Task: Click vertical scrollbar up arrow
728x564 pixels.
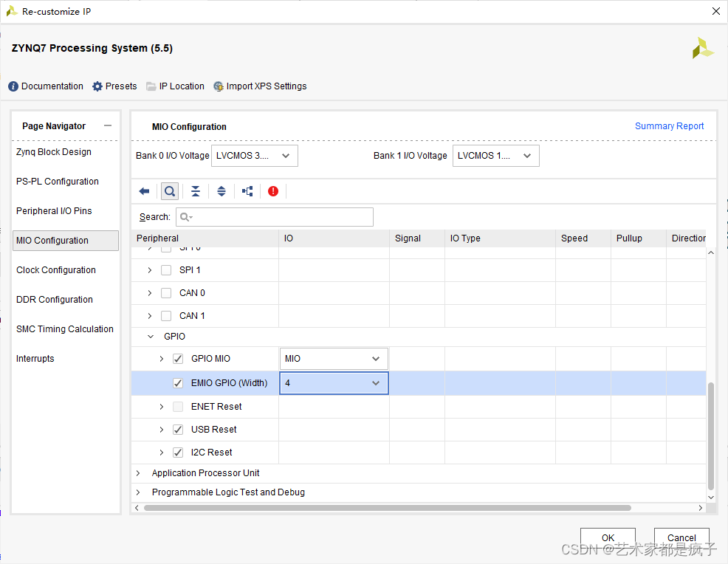Action: (x=711, y=252)
